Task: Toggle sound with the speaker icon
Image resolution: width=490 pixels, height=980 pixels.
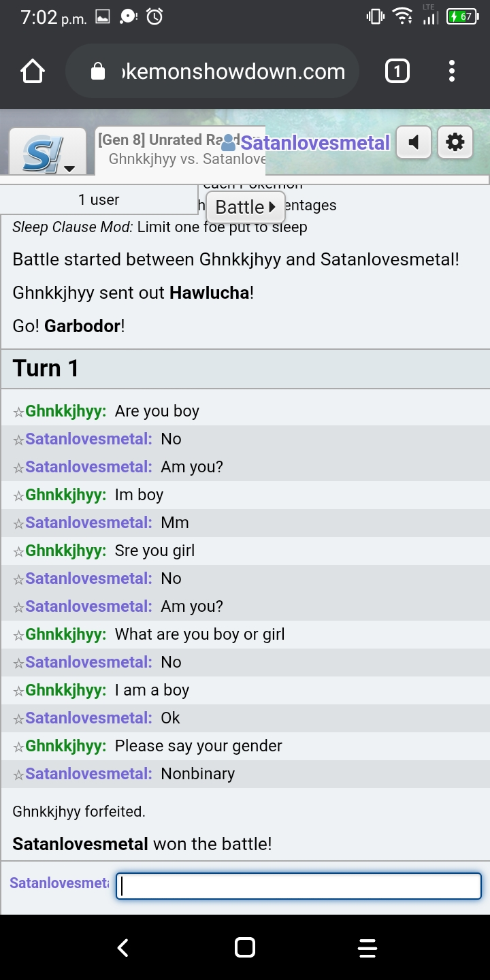Action: 414,143
